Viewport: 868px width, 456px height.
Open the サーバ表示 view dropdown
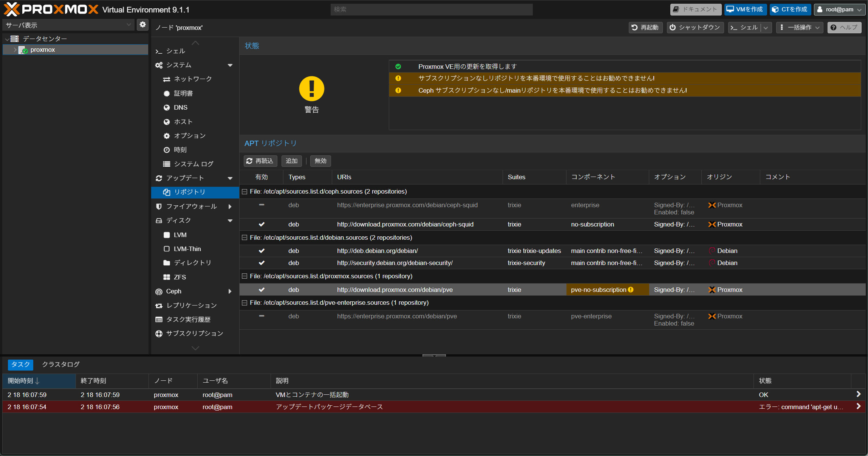point(68,25)
